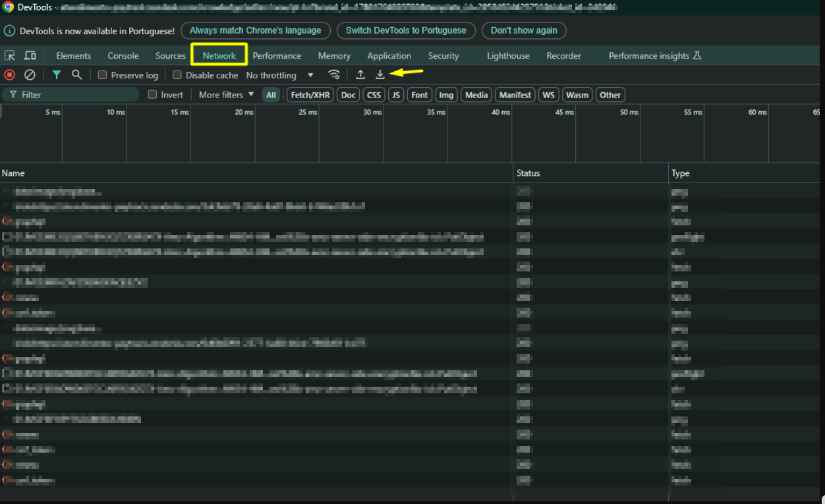Viewport: 825px width, 504px height.
Task: Sort requests by Status column header
Action: [x=590, y=173]
